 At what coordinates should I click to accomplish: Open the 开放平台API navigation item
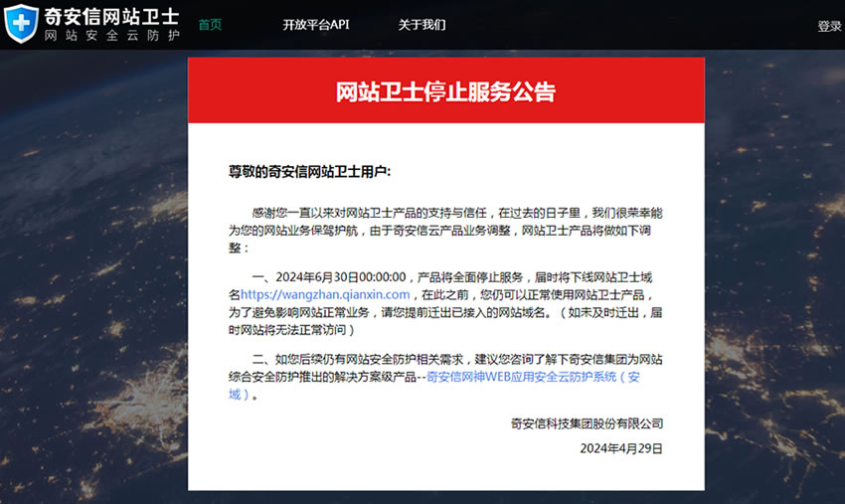click(x=316, y=25)
